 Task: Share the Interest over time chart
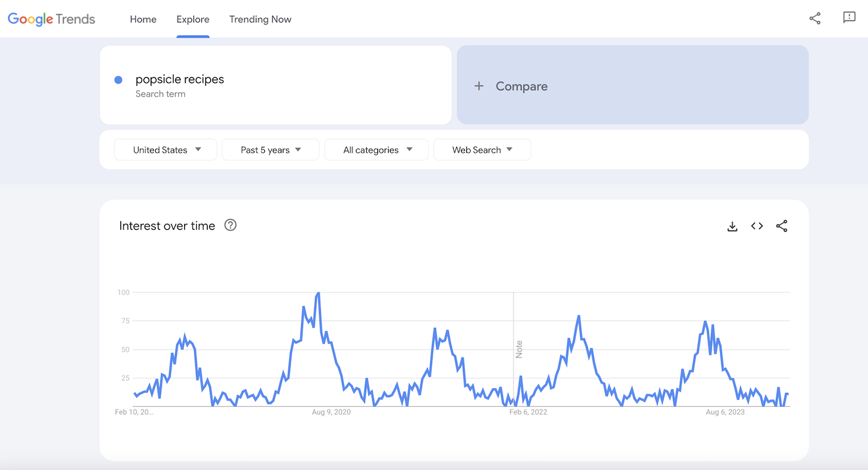(781, 226)
